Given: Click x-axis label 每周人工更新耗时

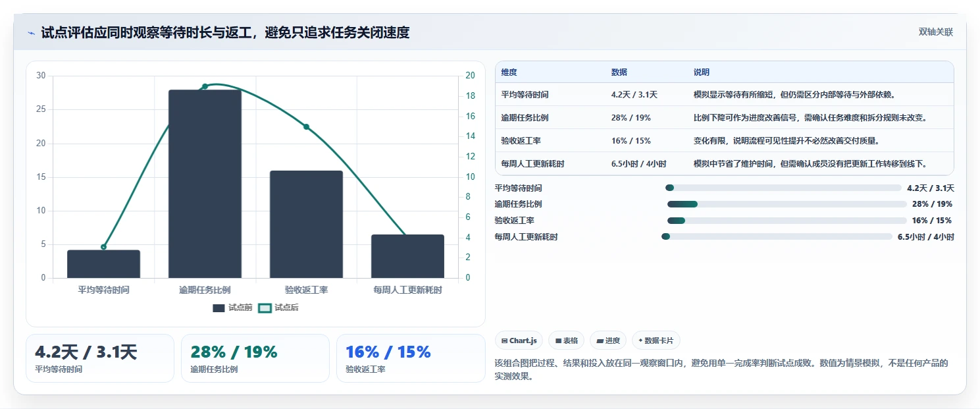Looking at the screenshot, I should 407,290.
